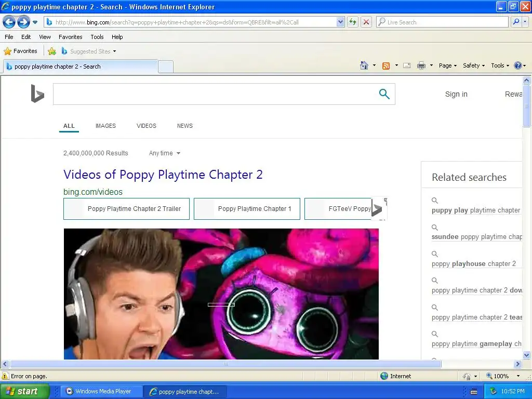532x399 pixels.
Task: Open Suggested Sites dropdown
Action: (89, 51)
